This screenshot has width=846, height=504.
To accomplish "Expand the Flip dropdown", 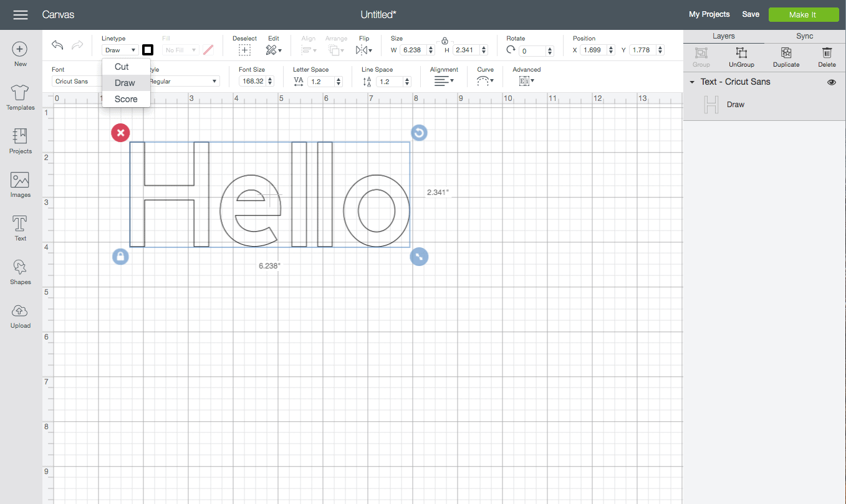I will click(364, 50).
